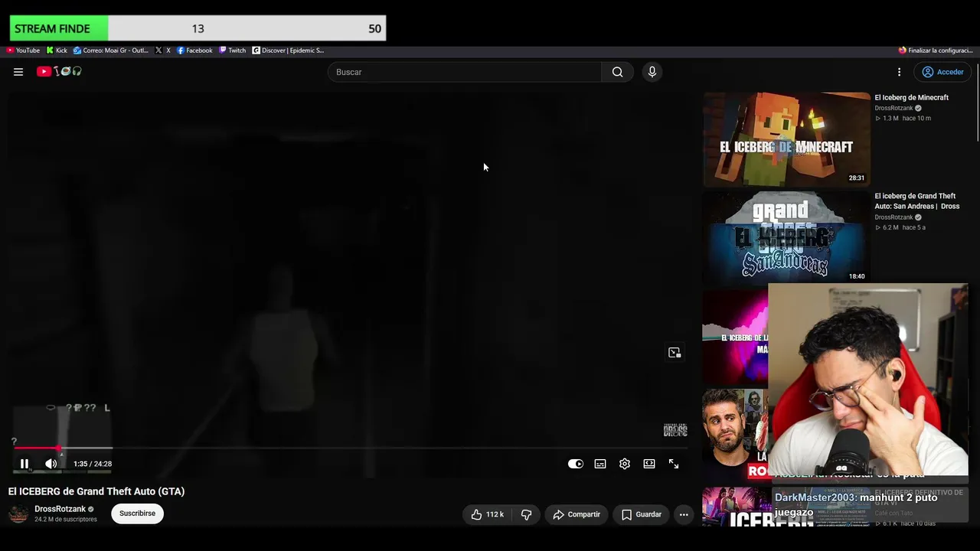The width and height of the screenshot is (980, 551).
Task: Switch to theater mode
Action: coord(649,464)
